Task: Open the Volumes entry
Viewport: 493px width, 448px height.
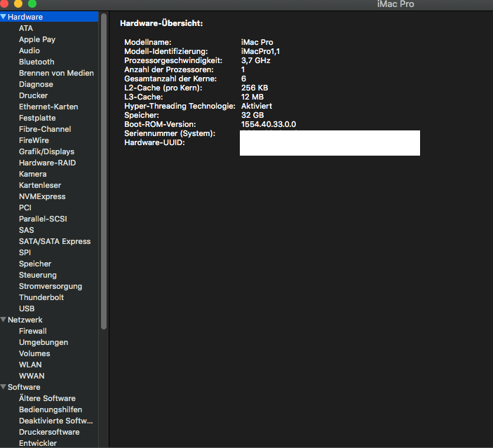Action: click(x=34, y=353)
